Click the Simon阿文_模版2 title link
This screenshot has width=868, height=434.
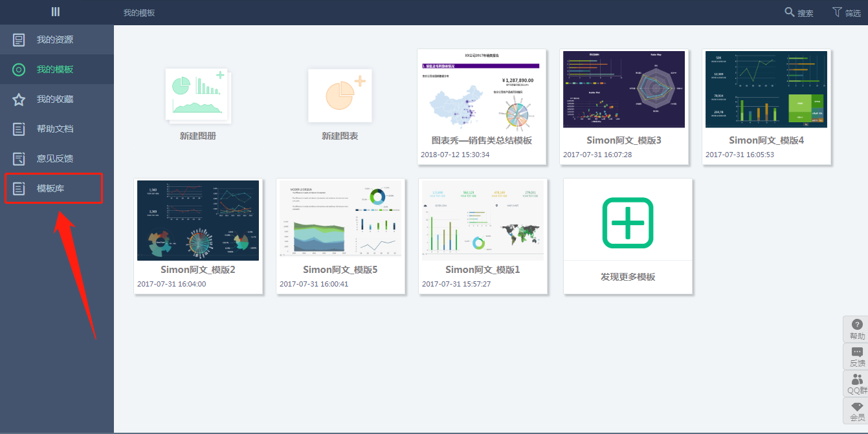(x=197, y=270)
